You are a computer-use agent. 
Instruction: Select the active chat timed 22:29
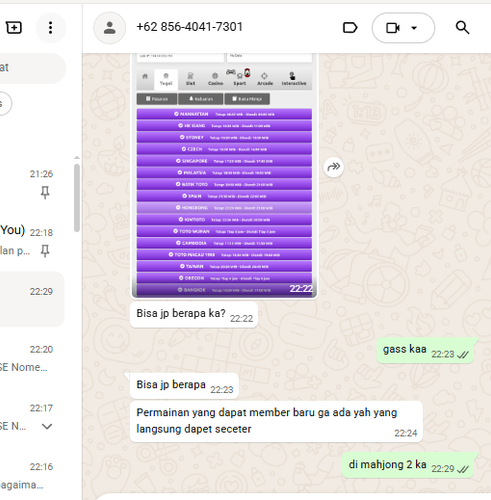point(32,299)
